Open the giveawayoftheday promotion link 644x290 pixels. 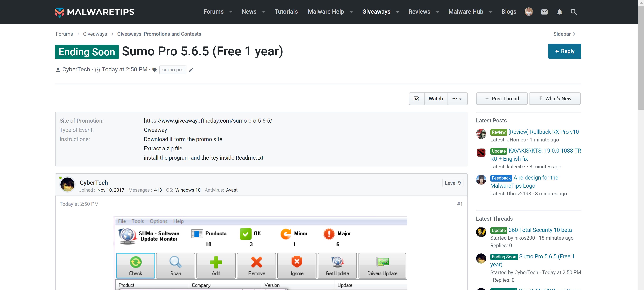[x=208, y=121]
